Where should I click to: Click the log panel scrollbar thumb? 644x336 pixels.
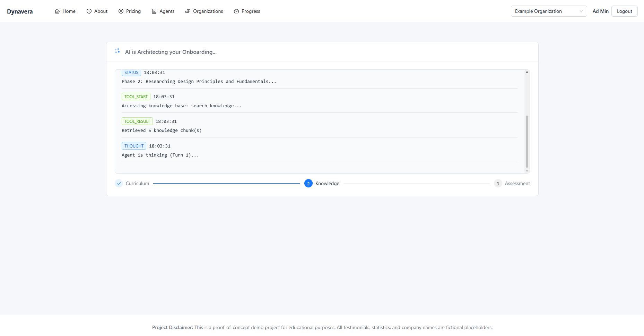(x=527, y=142)
